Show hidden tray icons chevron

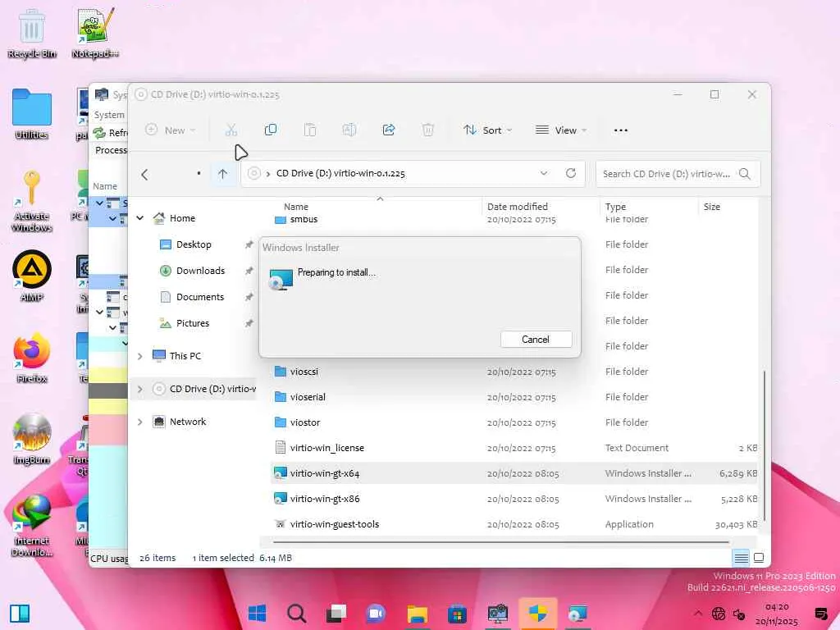(697, 614)
